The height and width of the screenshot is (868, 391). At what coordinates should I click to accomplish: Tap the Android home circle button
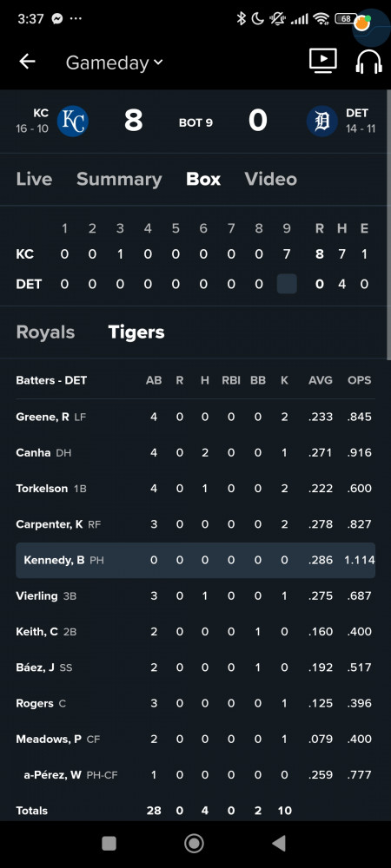pyautogui.click(x=194, y=843)
